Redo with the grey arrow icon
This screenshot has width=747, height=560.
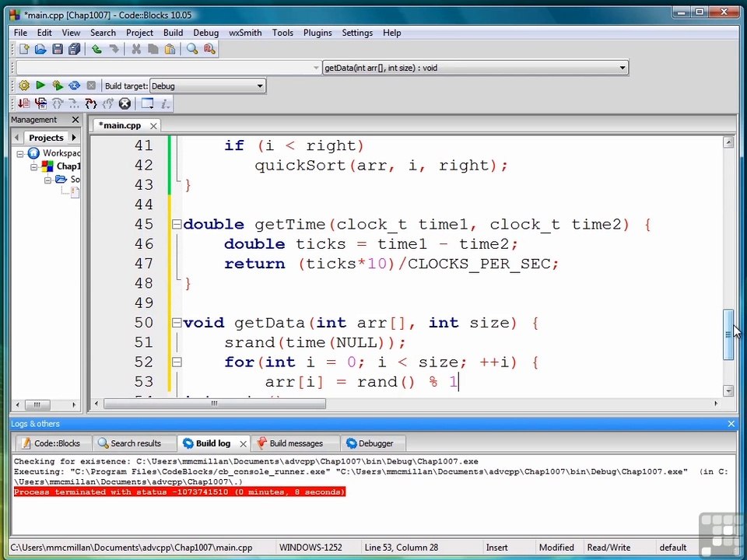pos(114,49)
